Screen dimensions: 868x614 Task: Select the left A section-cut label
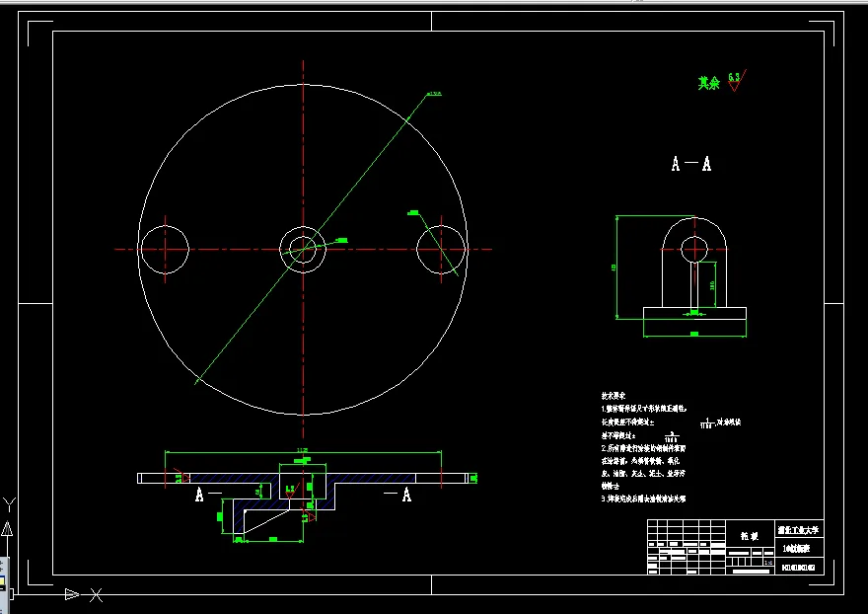[x=199, y=495]
